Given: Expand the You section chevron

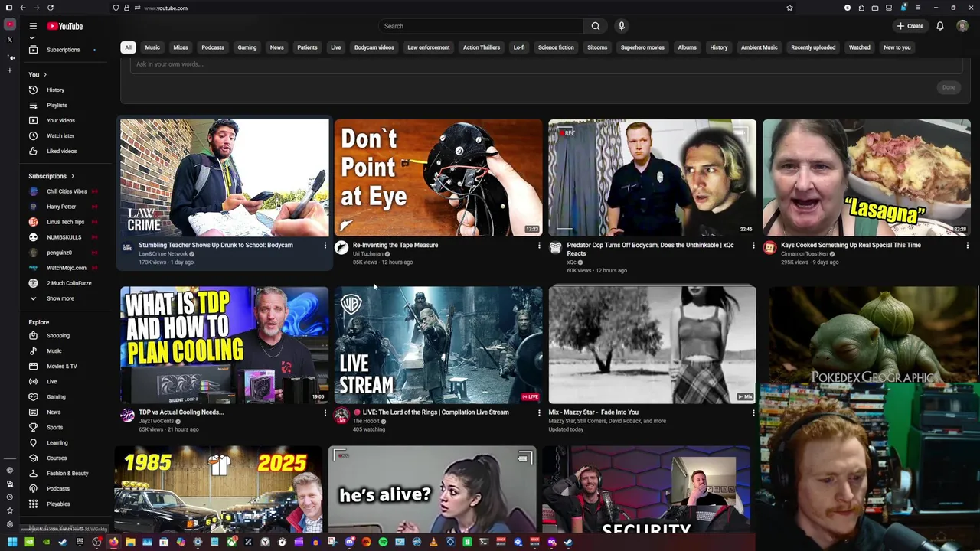Looking at the screenshot, I should click(x=45, y=74).
